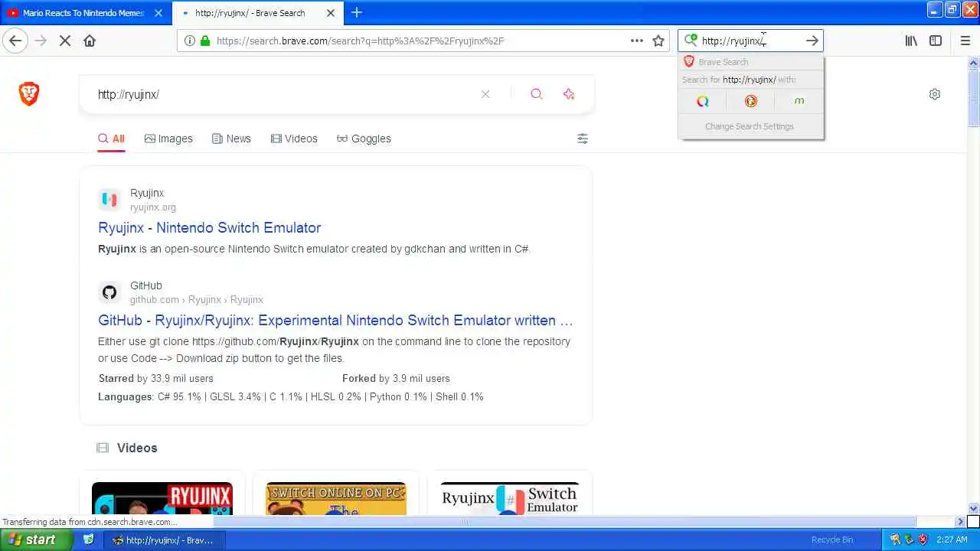This screenshot has width=980, height=551.
Task: Select Brave Search suggestion header
Action: click(x=751, y=62)
